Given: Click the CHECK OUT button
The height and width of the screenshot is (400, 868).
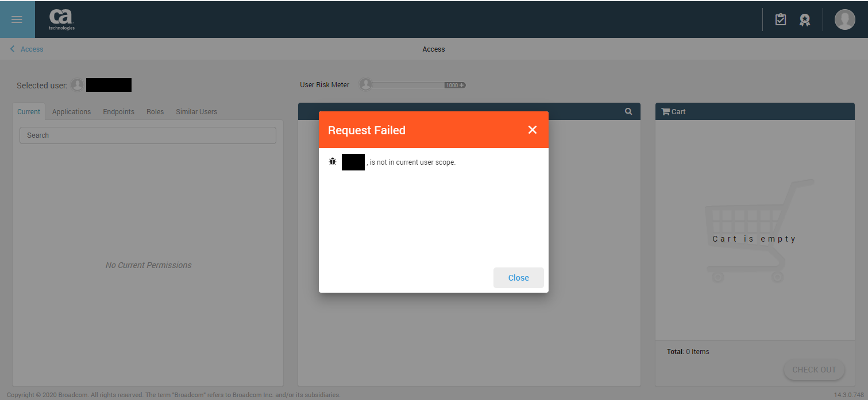Looking at the screenshot, I should [x=814, y=370].
